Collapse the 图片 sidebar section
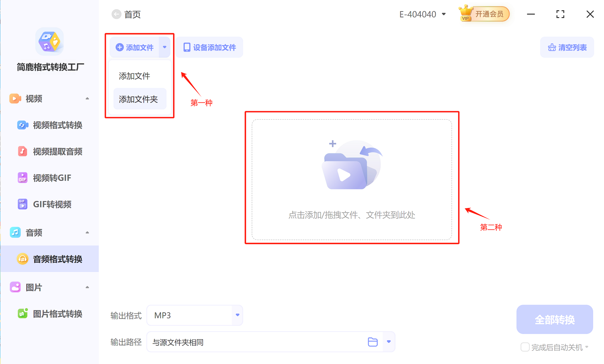This screenshot has height=364, width=604. point(87,287)
